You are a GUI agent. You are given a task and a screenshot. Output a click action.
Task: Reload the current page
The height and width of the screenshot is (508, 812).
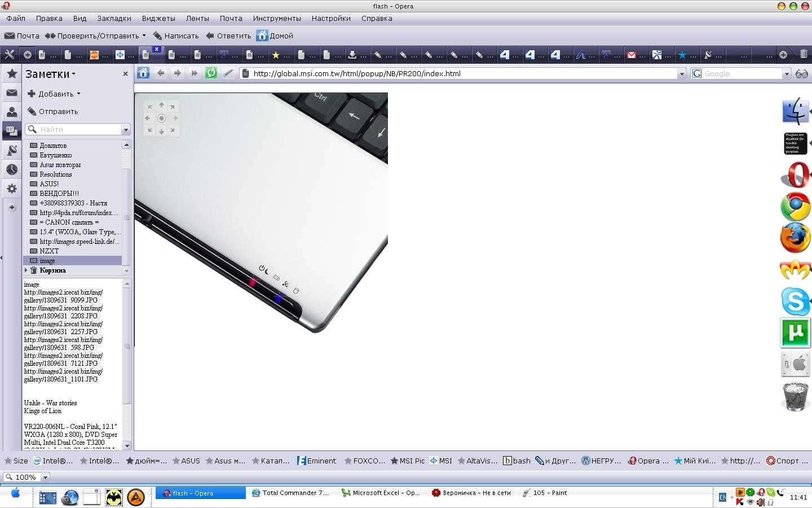click(211, 73)
